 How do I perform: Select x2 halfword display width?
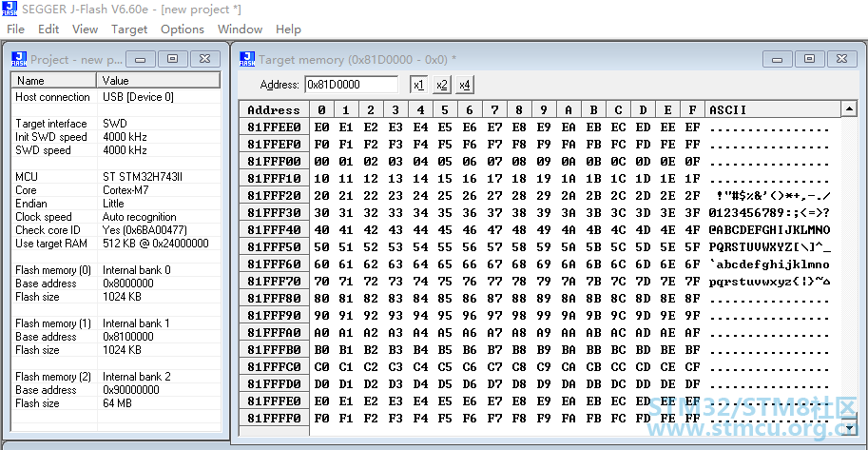(x=442, y=85)
